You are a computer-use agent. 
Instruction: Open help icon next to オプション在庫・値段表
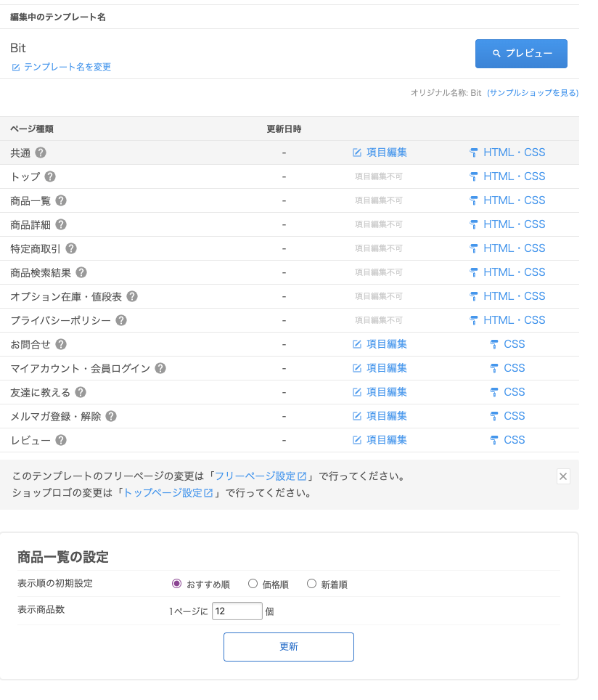point(132,296)
